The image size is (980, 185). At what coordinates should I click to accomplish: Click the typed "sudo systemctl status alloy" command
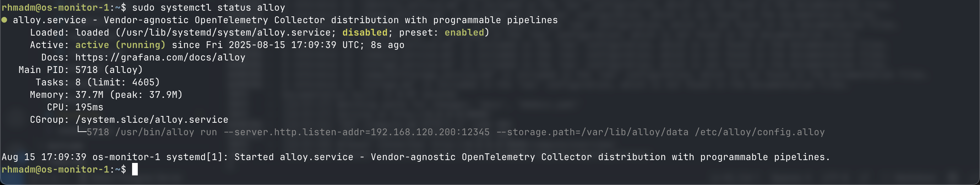(x=208, y=7)
